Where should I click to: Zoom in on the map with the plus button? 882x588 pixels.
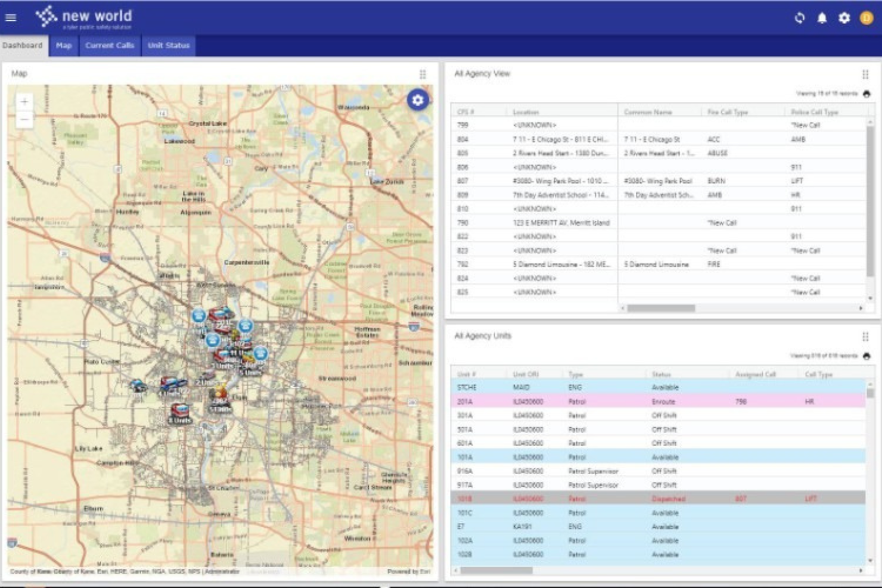24,101
